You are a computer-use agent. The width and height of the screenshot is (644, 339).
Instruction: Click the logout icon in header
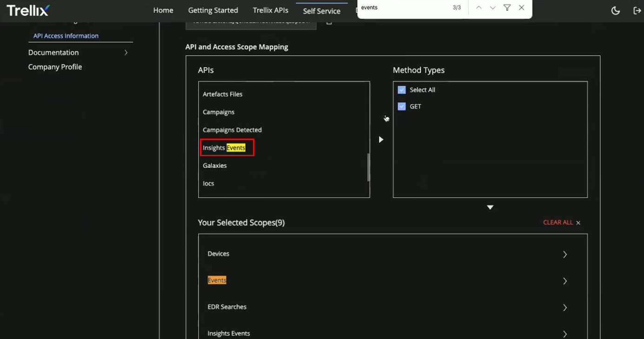[x=637, y=11]
